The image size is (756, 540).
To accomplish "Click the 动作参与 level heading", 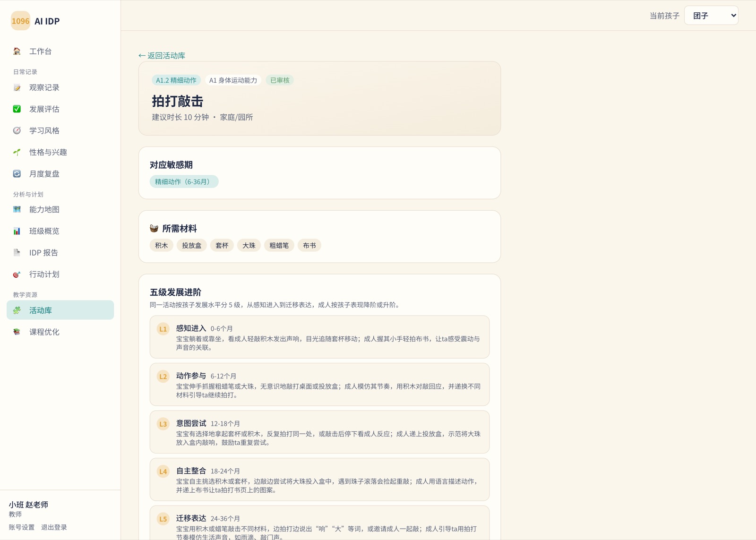I will (x=191, y=376).
